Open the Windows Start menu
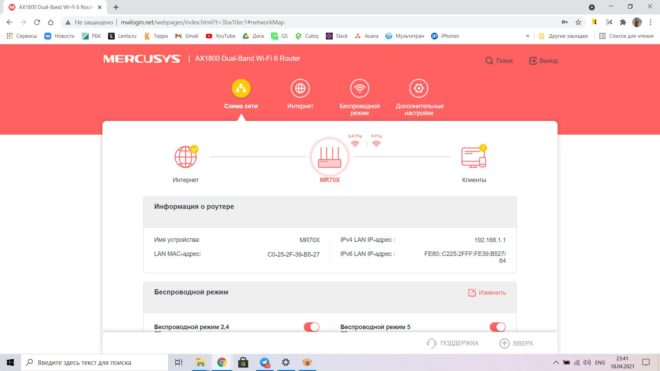Viewport: 660px width, 371px height. (x=10, y=362)
